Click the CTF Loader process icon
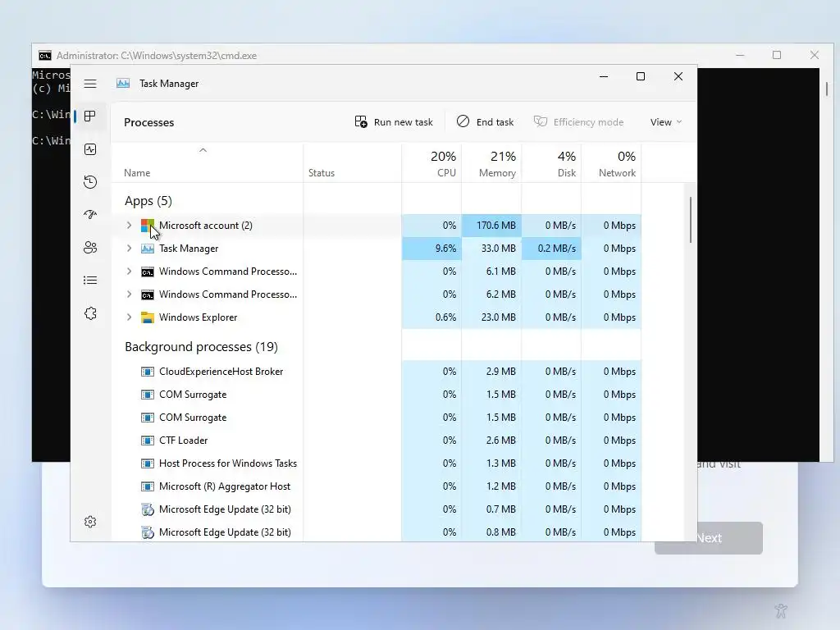This screenshot has height=630, width=840. pos(148,441)
